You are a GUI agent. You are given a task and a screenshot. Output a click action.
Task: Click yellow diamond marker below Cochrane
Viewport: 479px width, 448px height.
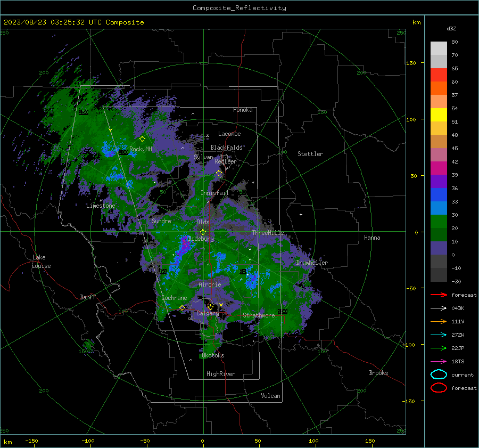(x=183, y=308)
